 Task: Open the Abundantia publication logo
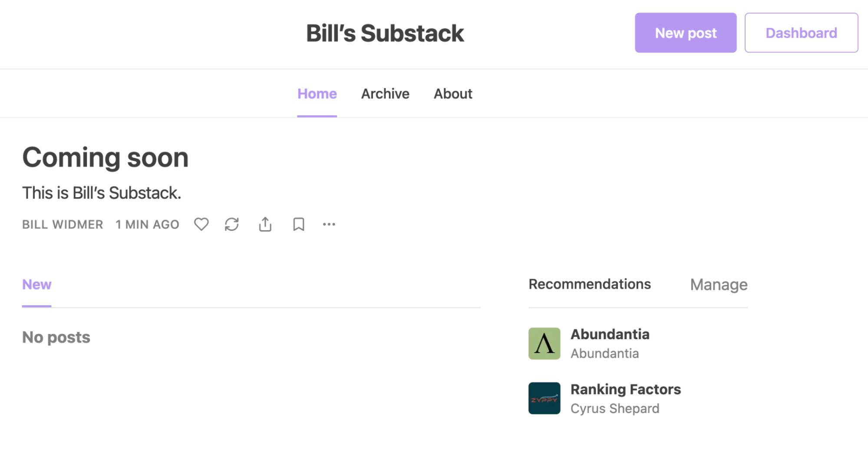pos(544,344)
